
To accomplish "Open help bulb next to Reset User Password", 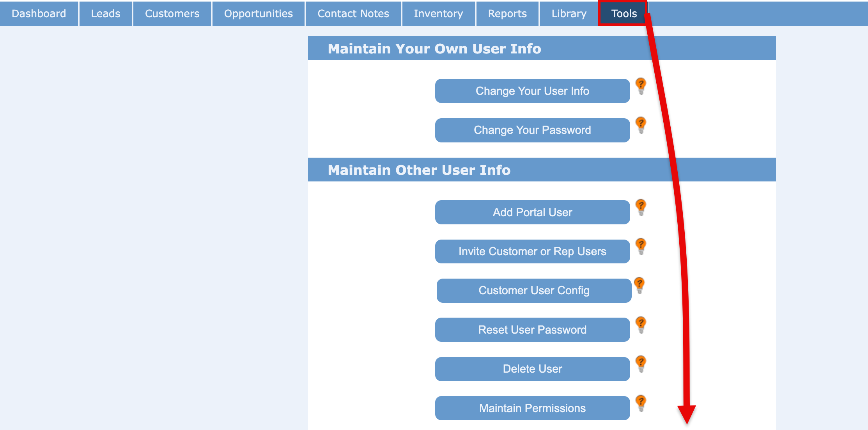I will tap(641, 325).
